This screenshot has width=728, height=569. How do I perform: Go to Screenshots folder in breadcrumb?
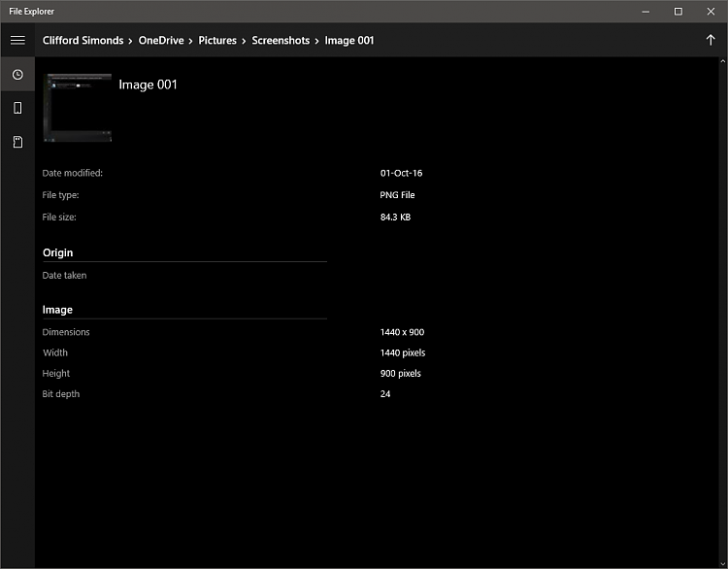pos(281,41)
